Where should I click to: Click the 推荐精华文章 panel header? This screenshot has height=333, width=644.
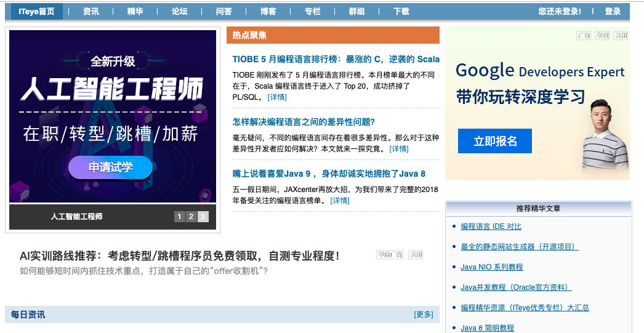coord(539,209)
